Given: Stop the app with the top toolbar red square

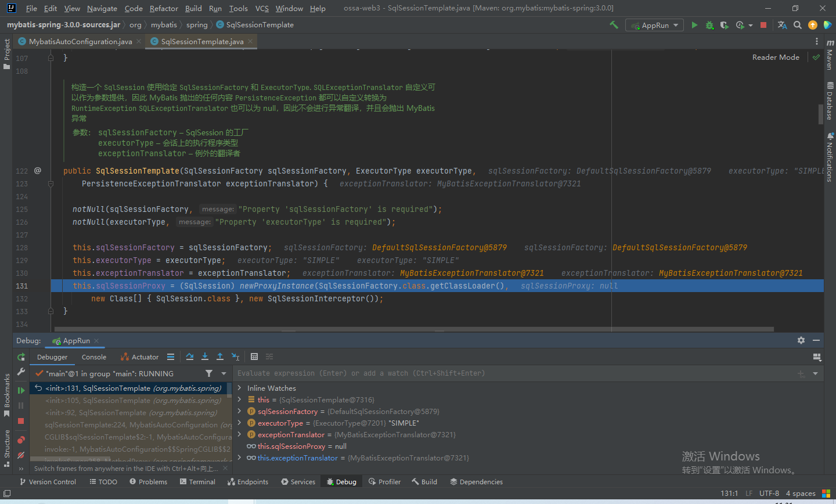Looking at the screenshot, I should [x=763, y=25].
